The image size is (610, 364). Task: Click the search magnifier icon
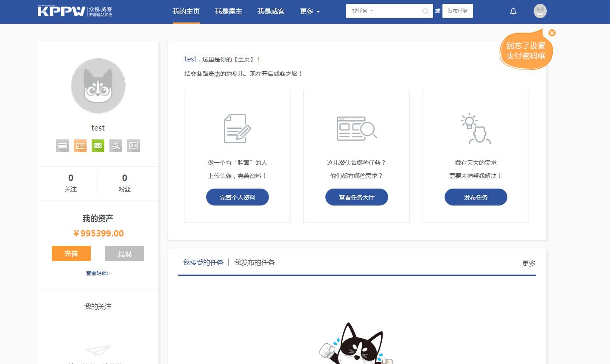click(425, 11)
